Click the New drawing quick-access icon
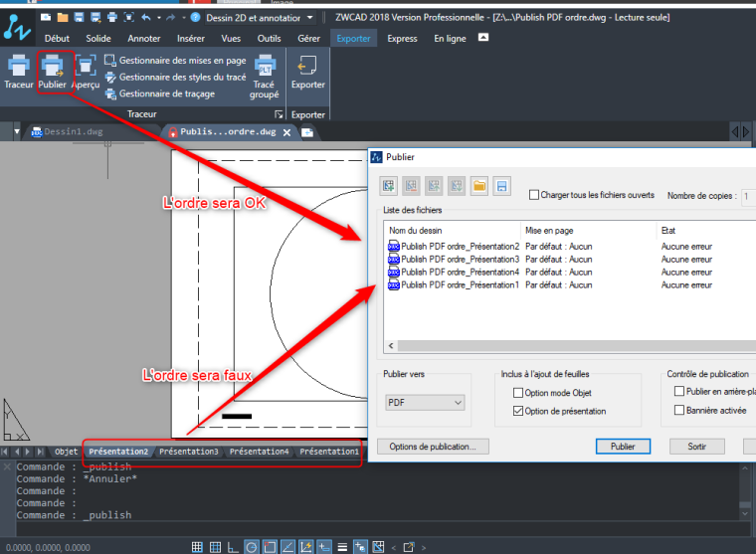This screenshot has width=756, height=554. 46,17
